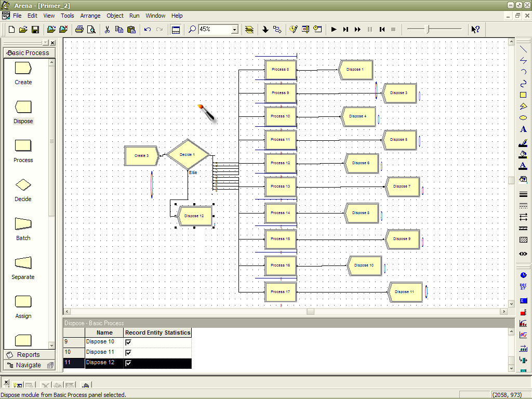Select the Dispose 11 module on canvas

pyautogui.click(x=405, y=292)
